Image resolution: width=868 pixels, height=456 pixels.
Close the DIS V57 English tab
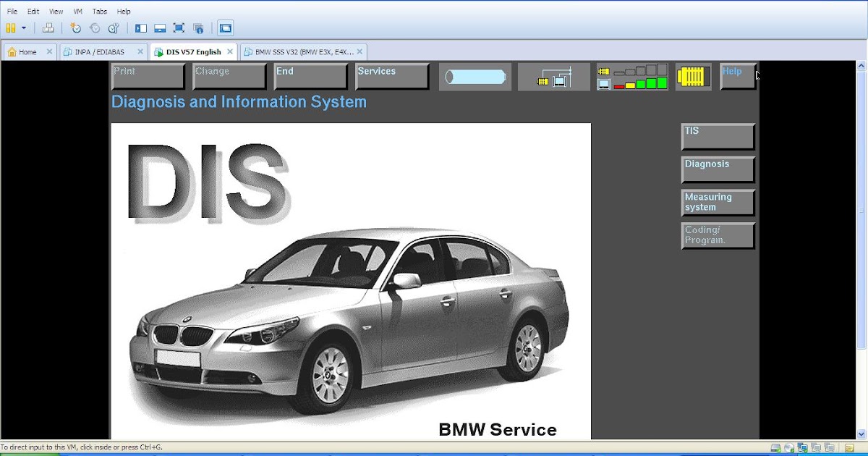pyautogui.click(x=230, y=52)
